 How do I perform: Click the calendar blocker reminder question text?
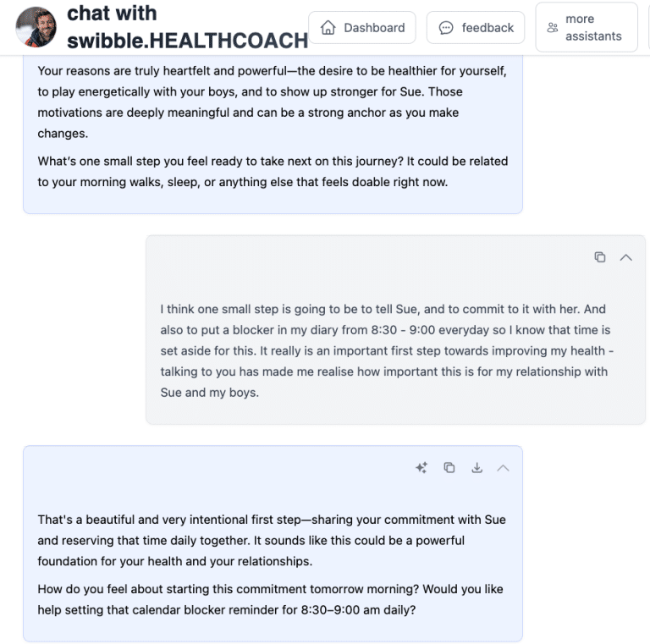point(270,599)
